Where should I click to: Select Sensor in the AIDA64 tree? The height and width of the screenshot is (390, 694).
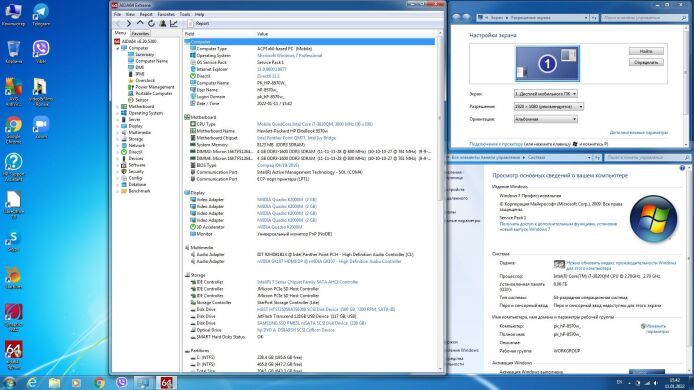pos(142,100)
